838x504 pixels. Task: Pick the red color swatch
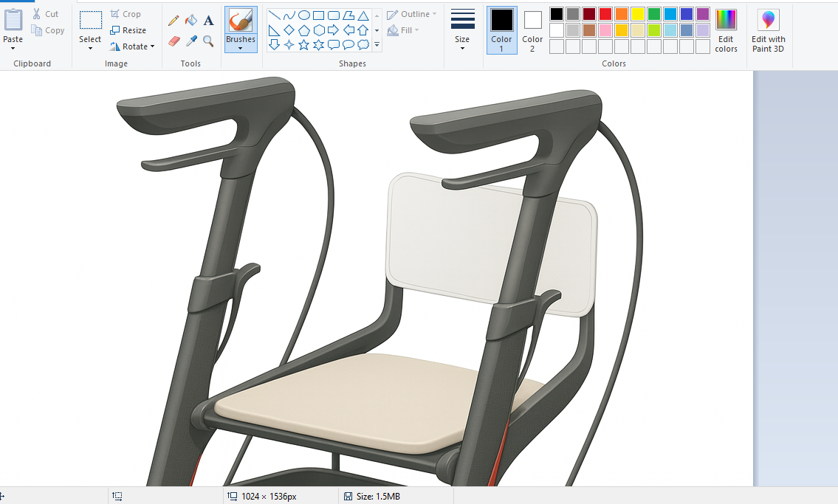pos(605,14)
